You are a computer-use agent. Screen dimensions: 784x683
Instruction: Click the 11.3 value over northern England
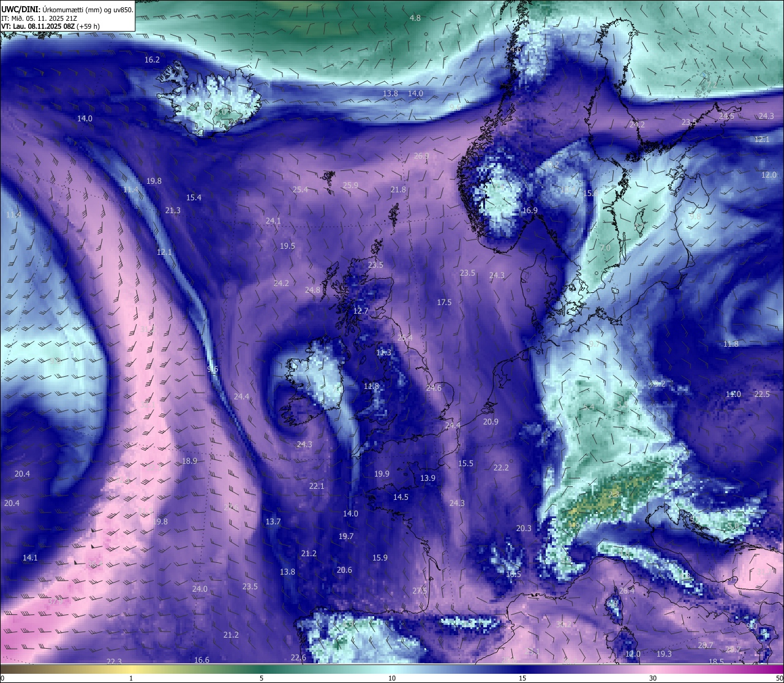pos(383,353)
